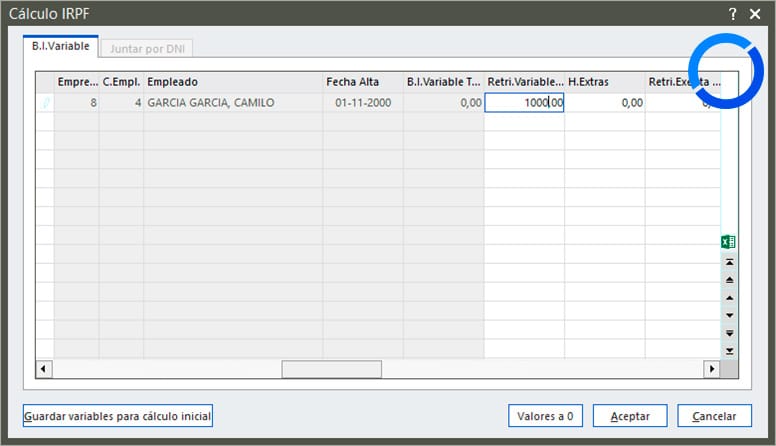Dismiss with the Cancelar button
Image resolution: width=776 pixels, height=446 pixels.
coord(714,416)
